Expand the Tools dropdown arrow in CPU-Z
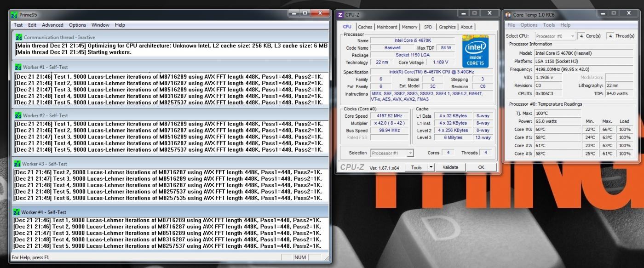The image size is (644, 268). [431, 167]
